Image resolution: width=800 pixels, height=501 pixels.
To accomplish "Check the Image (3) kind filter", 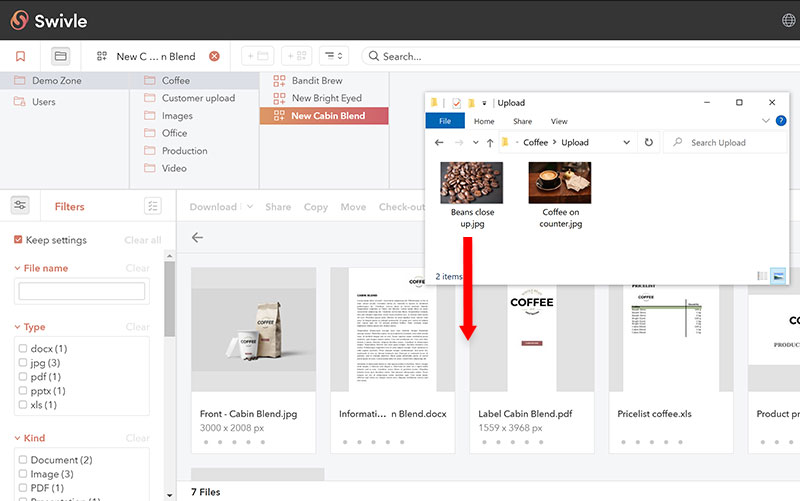I will 23,473.
